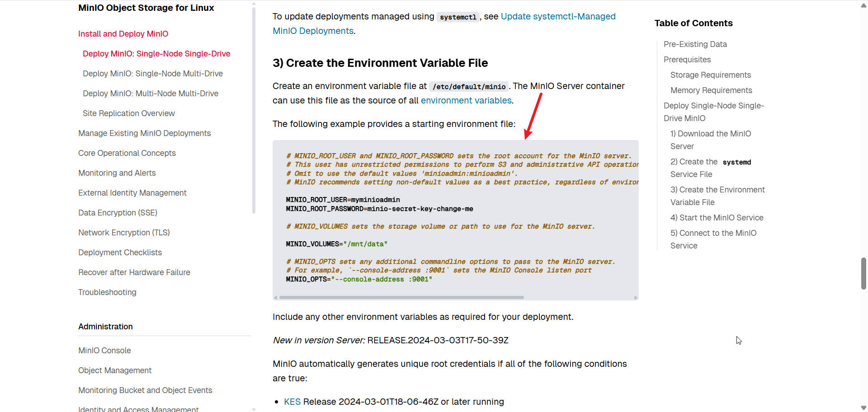Click page scrollbar down arrow
Screen dimensions: 868x412
(x=863, y=408)
